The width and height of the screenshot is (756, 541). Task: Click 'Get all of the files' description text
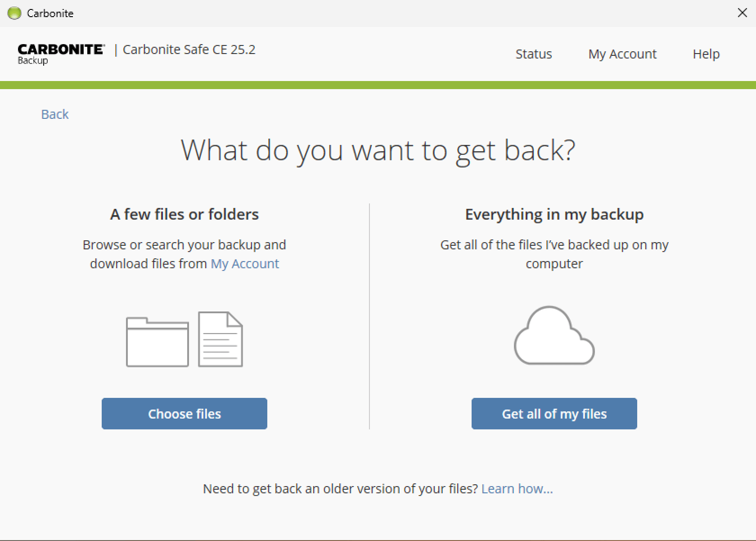point(554,254)
